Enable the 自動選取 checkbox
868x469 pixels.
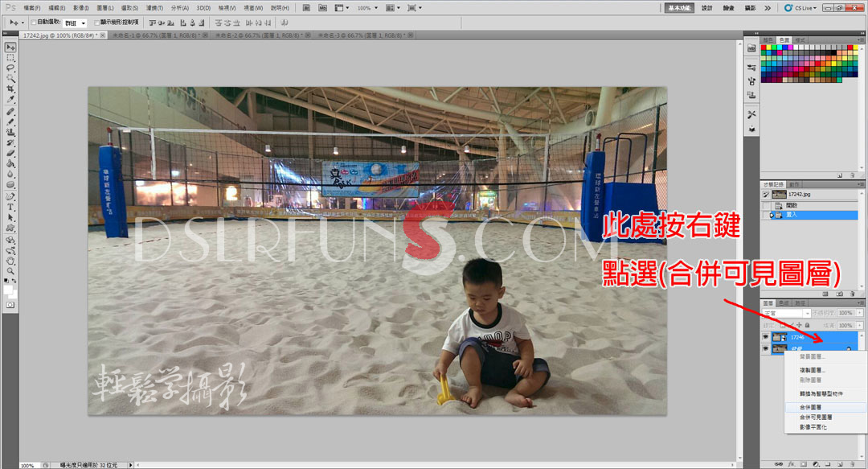pyautogui.click(x=33, y=23)
